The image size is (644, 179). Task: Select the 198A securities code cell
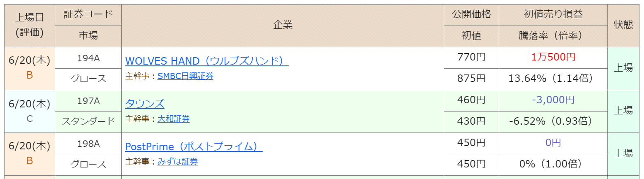[88, 144]
